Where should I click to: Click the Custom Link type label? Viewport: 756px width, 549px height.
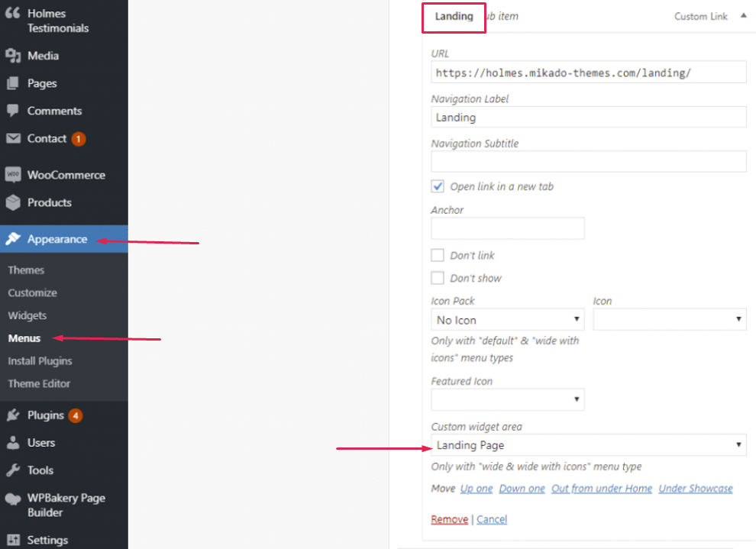pyautogui.click(x=700, y=16)
